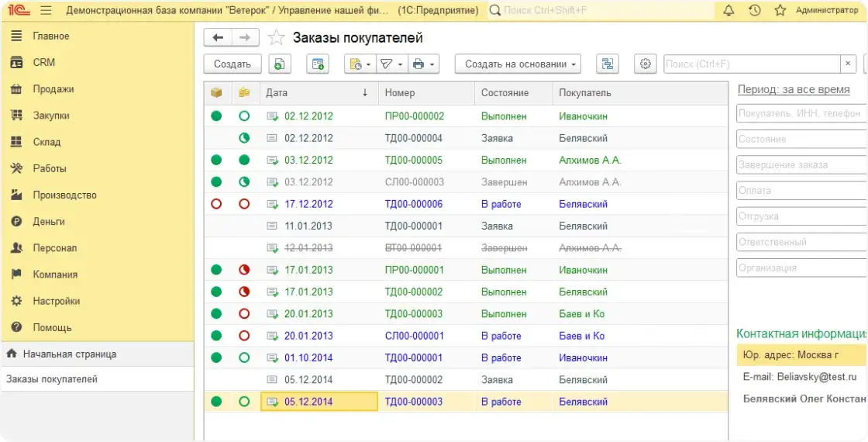The height and width of the screenshot is (442, 868).
Task: Focus the Поиск (Ctrl+F) list search field
Action: [752, 64]
